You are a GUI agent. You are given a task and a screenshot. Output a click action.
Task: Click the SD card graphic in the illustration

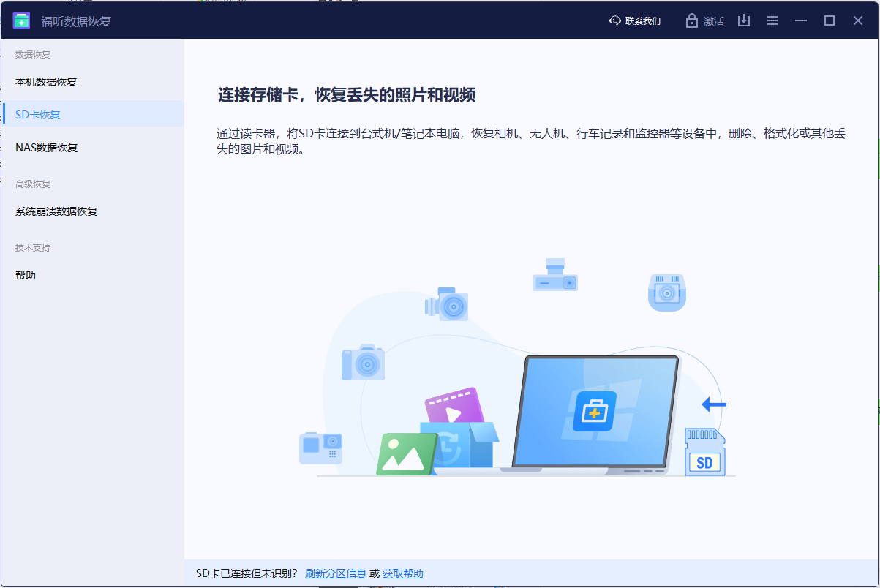pyautogui.click(x=704, y=452)
